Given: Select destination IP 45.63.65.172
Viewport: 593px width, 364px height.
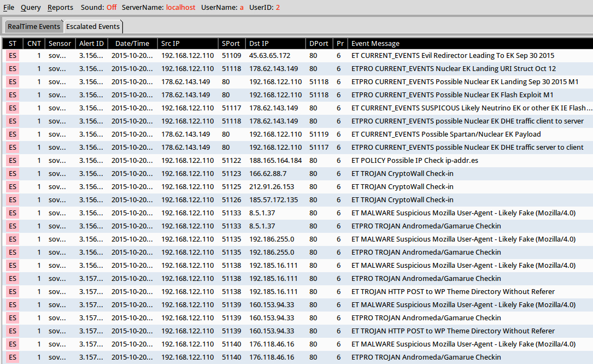Looking at the screenshot, I should point(270,56).
